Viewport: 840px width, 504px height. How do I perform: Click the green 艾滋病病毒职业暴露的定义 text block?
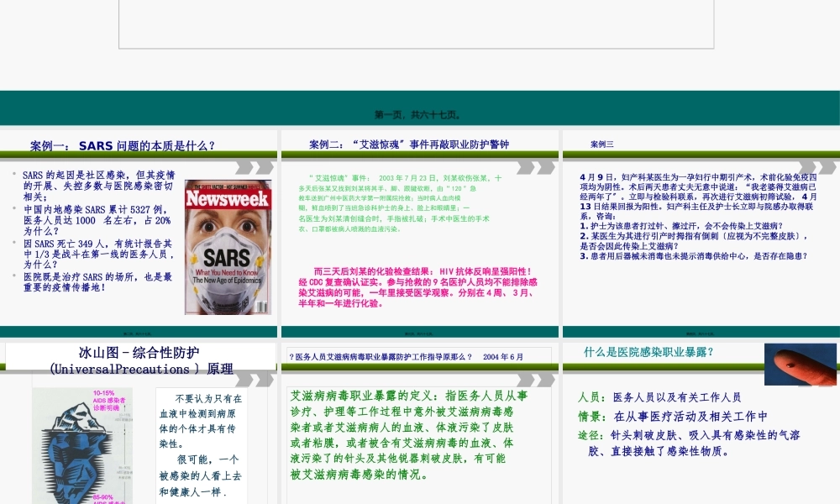click(x=409, y=434)
